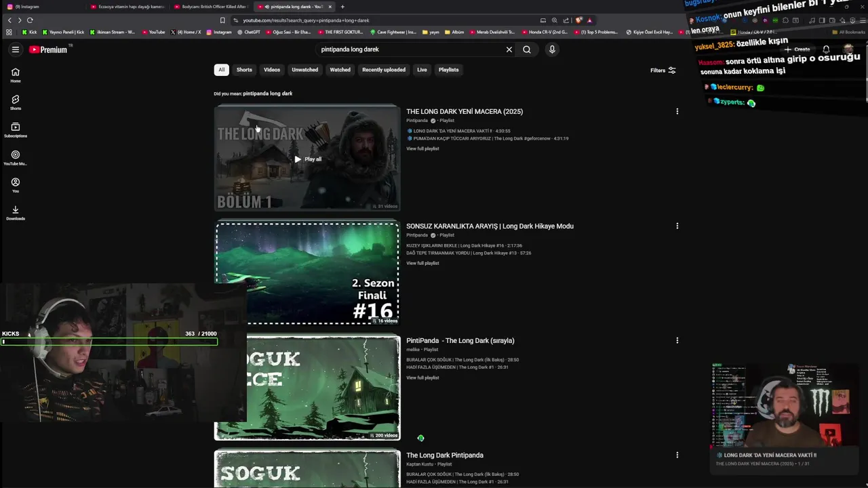View full playlist for THE LONG DARK YENİ MACERA

[422, 148]
